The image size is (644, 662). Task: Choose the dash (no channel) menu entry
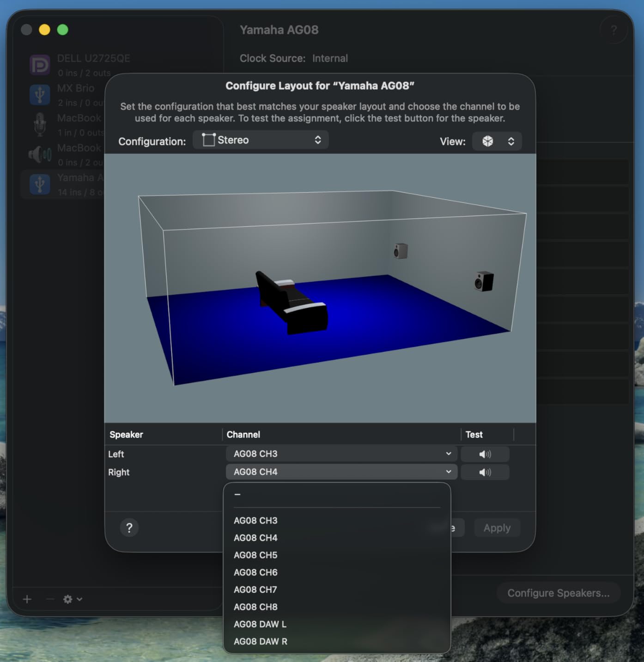tap(337, 495)
